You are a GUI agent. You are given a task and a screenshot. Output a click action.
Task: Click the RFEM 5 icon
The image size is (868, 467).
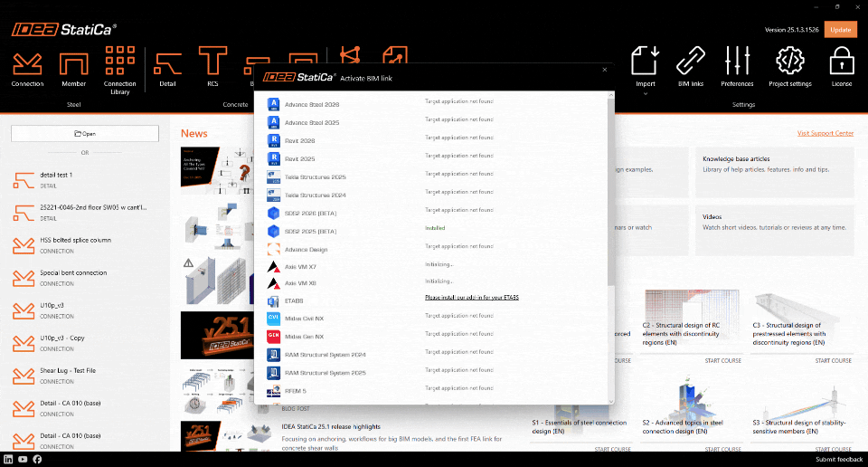click(x=273, y=391)
